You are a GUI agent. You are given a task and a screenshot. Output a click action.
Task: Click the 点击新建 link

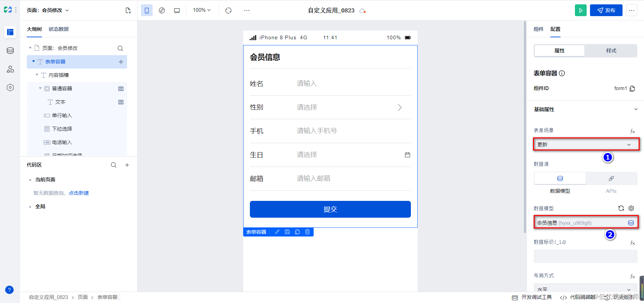(x=79, y=193)
